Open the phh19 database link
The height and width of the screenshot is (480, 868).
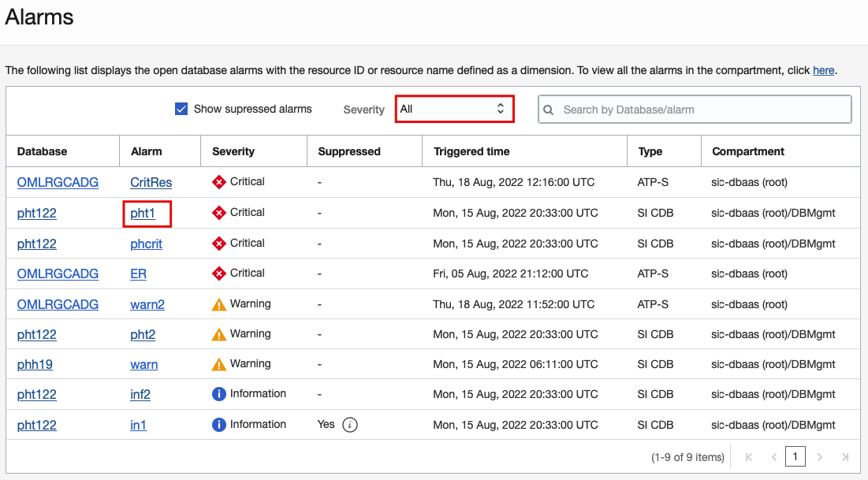coord(35,365)
